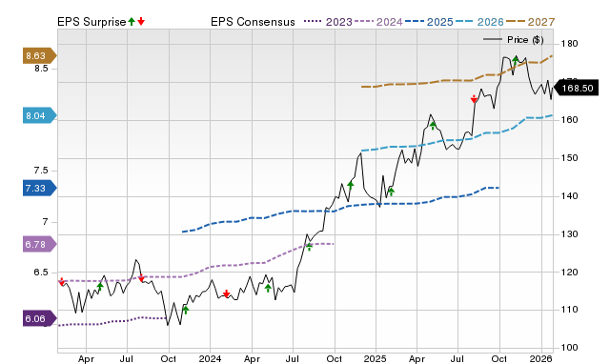This screenshot has height=364, width=610.
Task: Click the 8.63 consensus value tag
Action: (x=40, y=56)
